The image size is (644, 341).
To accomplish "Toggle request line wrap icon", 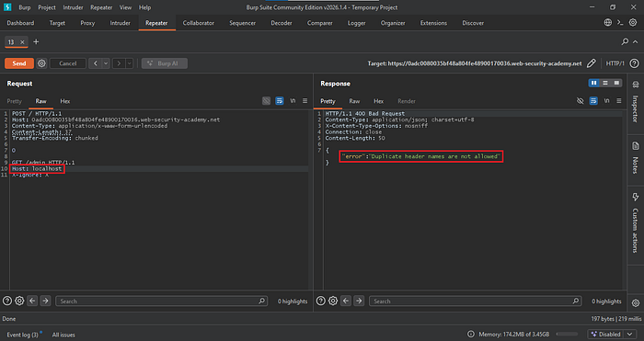I will click(280, 101).
